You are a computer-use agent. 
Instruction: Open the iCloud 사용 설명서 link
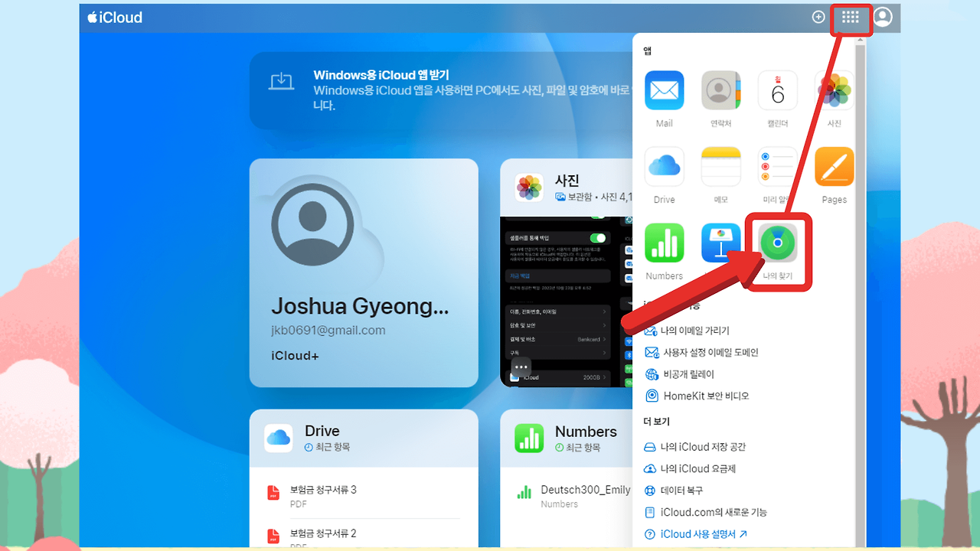pyautogui.click(x=696, y=534)
